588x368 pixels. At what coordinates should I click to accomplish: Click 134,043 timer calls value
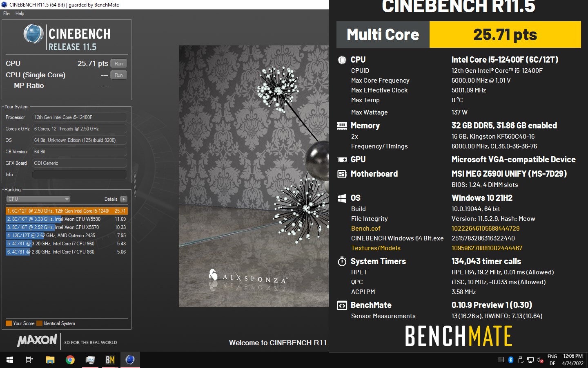(x=486, y=261)
